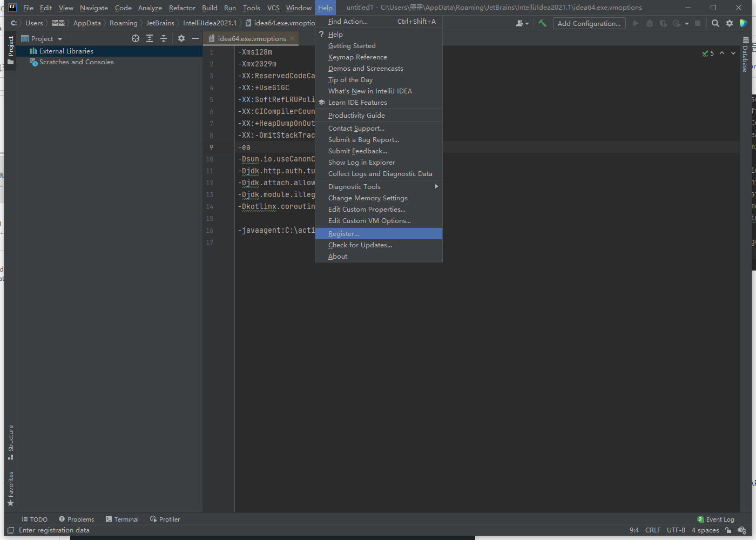Open the Event Log tool window
756x540 pixels.
[x=715, y=519]
